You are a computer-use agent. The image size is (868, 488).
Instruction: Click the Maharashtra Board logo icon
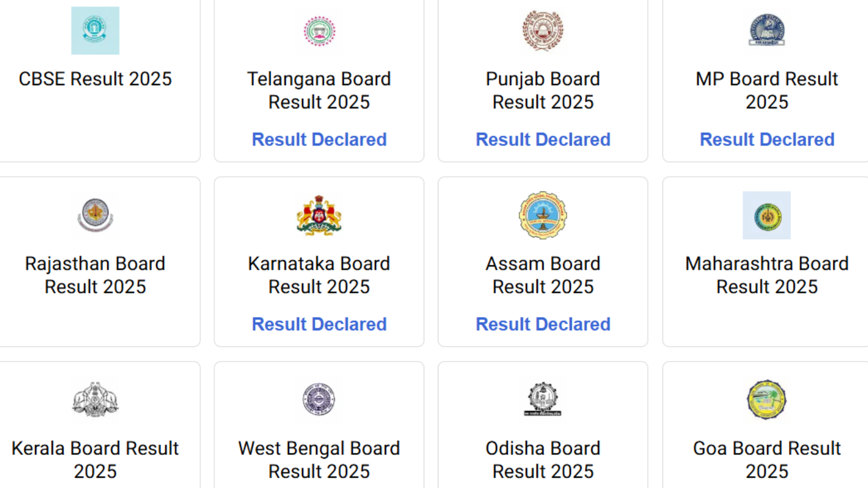767,215
